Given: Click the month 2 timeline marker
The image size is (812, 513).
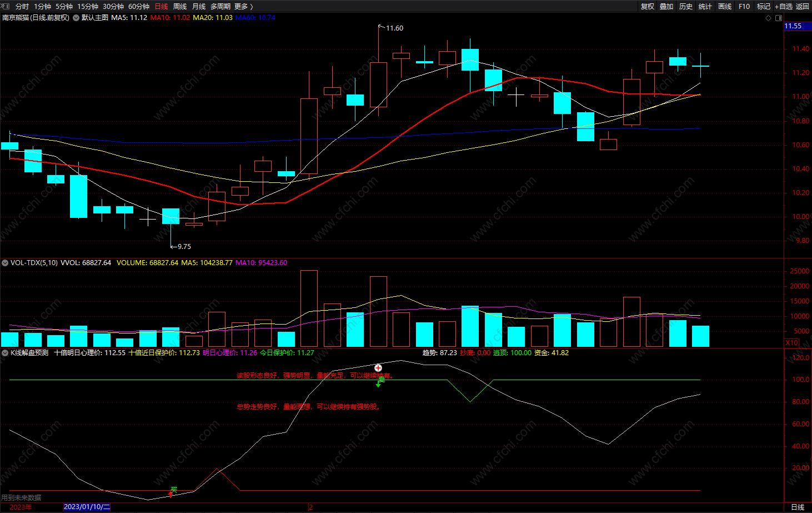Looking at the screenshot, I should 311,507.
